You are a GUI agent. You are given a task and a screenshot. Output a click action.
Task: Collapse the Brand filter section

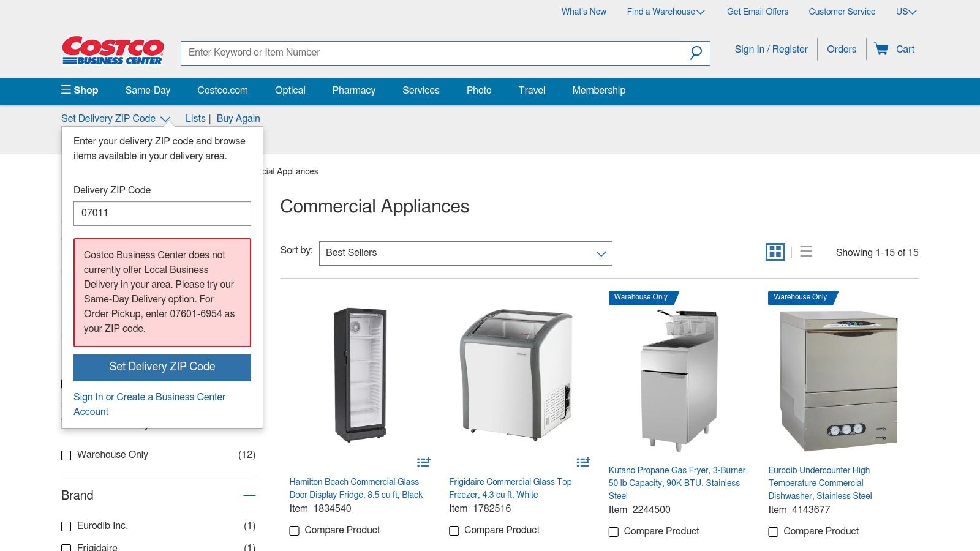point(249,495)
